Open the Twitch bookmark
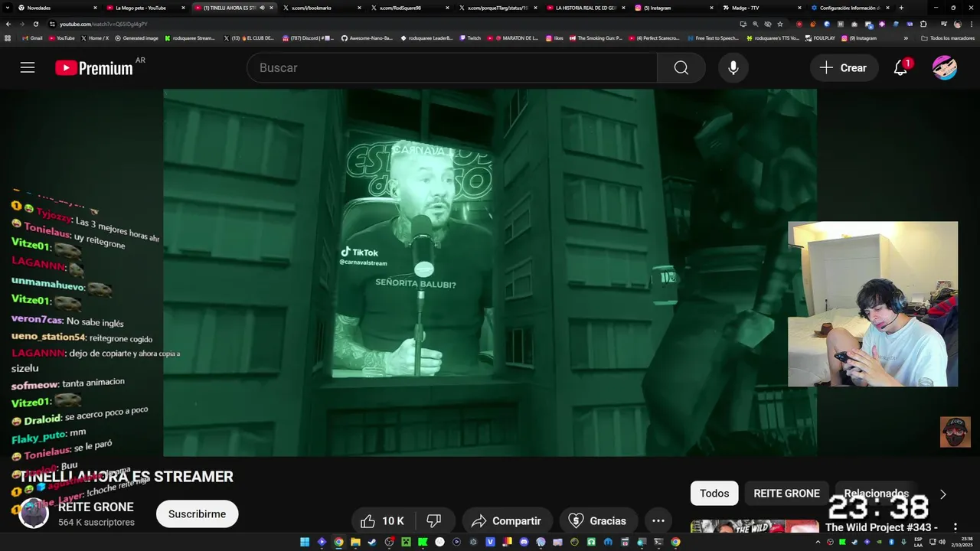The height and width of the screenshot is (551, 980). coord(470,38)
